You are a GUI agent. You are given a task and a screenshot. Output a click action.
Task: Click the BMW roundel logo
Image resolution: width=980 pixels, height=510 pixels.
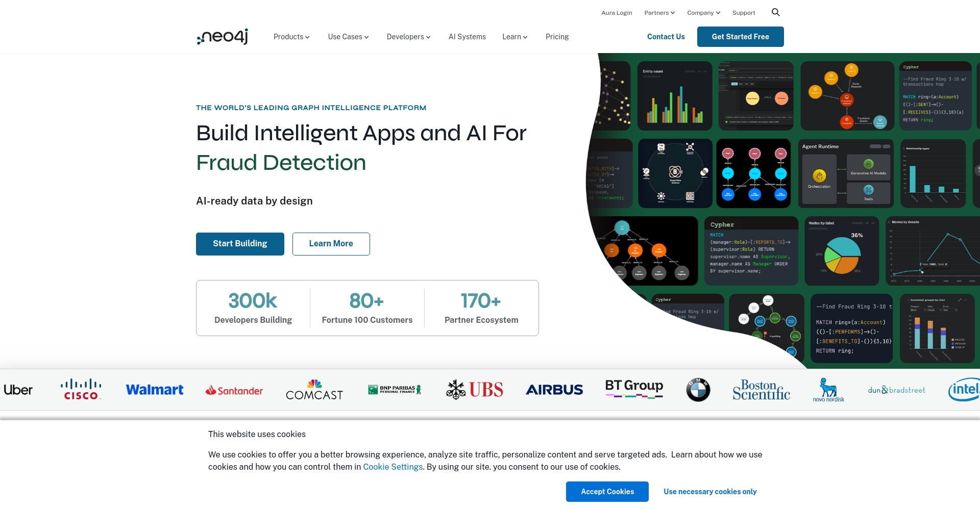[698, 390]
